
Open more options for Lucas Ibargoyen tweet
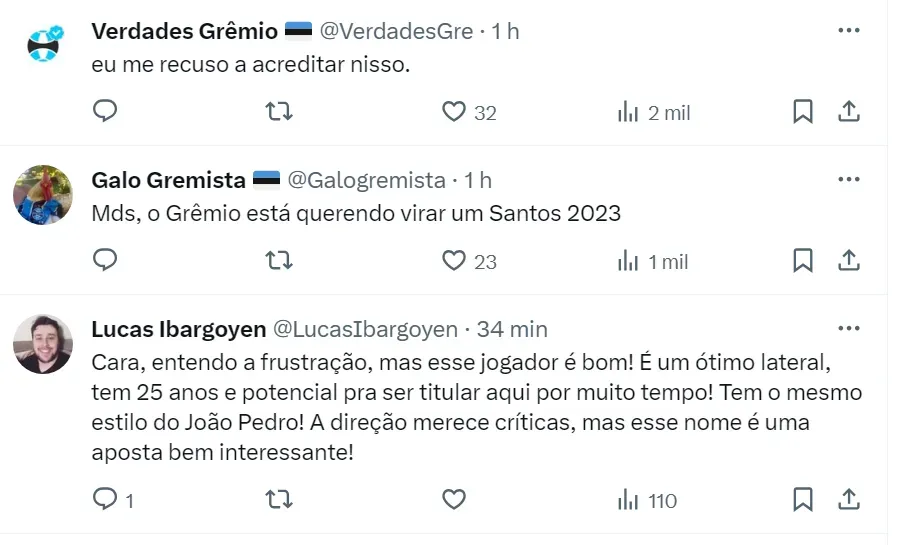click(x=848, y=329)
